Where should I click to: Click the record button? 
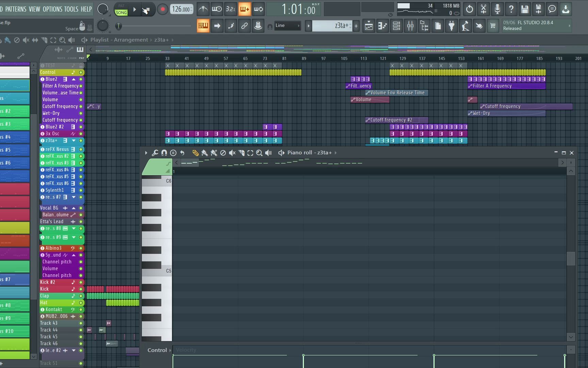coord(163,10)
